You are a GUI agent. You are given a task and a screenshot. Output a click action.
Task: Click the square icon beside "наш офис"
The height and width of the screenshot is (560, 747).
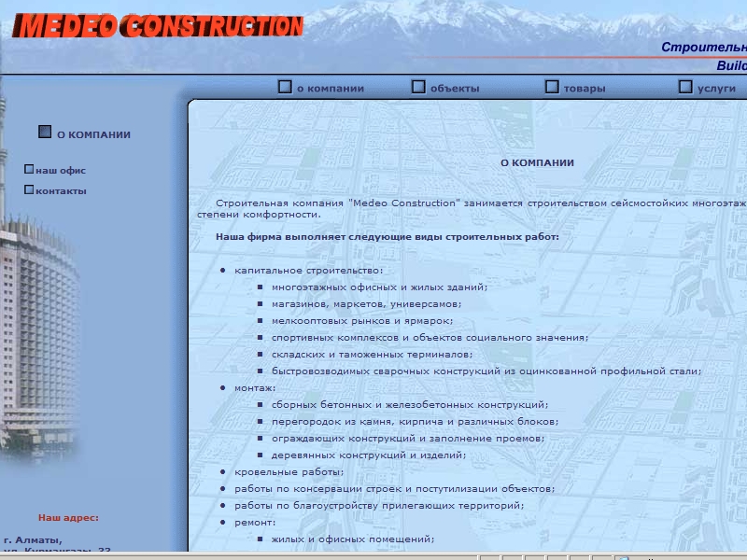click(x=29, y=169)
